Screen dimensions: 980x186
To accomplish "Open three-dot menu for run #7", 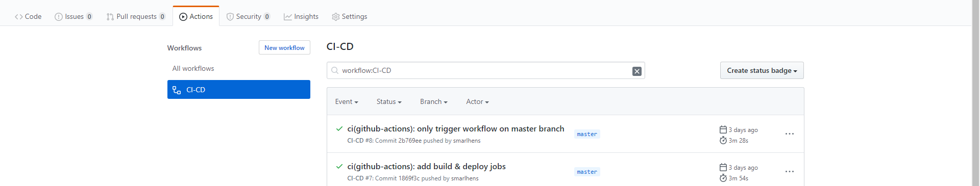I will [x=790, y=172].
